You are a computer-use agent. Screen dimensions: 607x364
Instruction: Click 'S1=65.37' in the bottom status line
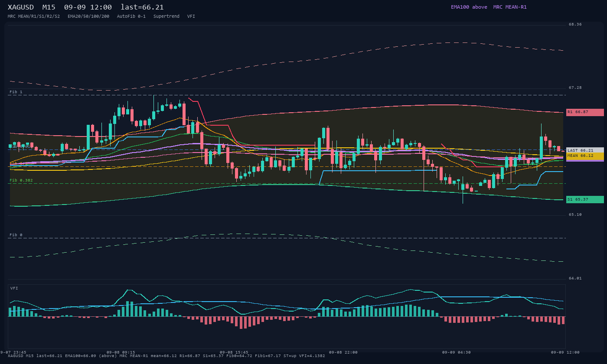point(213,356)
